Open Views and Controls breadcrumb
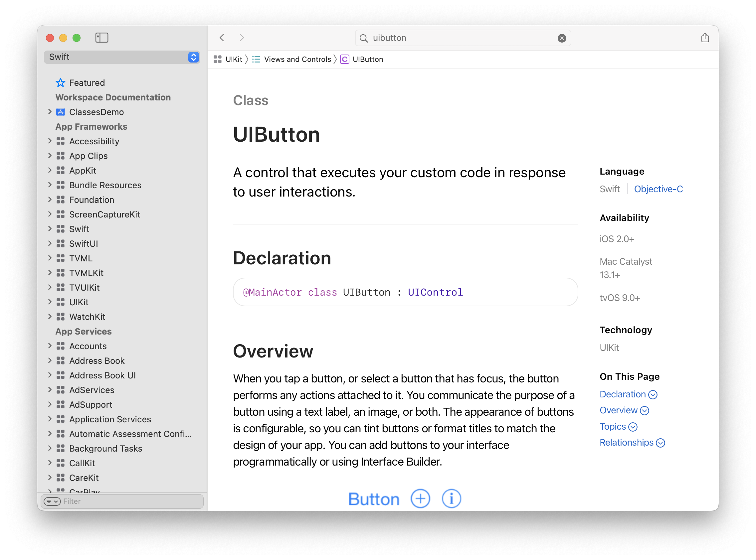 point(297,59)
